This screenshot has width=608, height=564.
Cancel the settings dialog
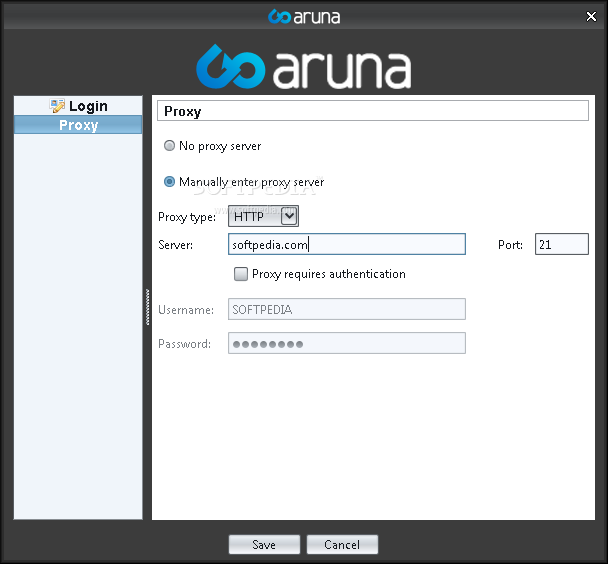342,545
